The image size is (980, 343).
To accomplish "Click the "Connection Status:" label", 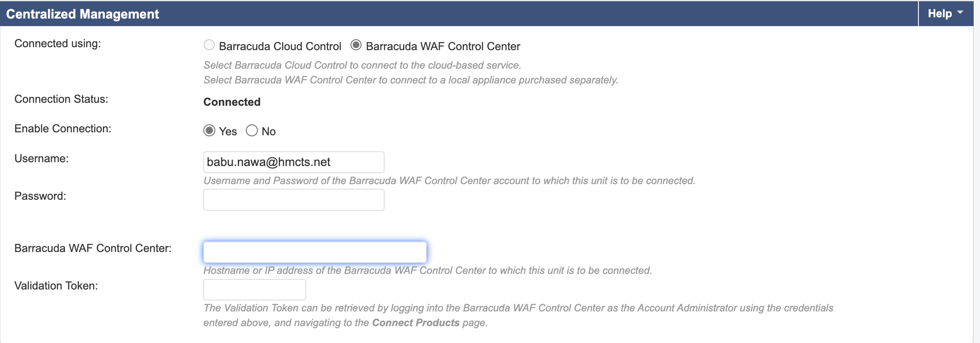I will (x=61, y=99).
